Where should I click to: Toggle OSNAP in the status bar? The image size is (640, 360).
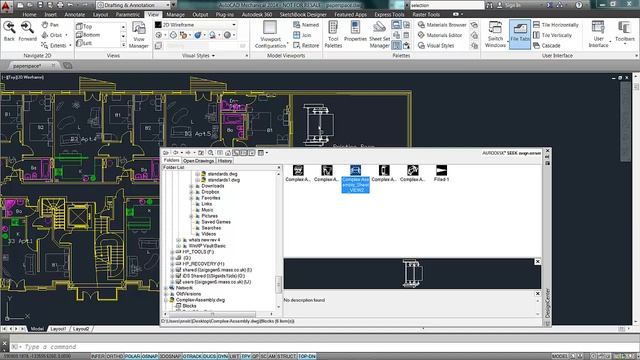tap(149, 356)
